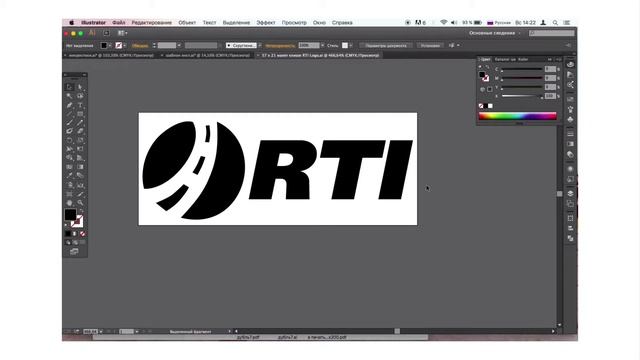Select the Type tool
The width and height of the screenshot is (640, 360).
tap(80, 105)
